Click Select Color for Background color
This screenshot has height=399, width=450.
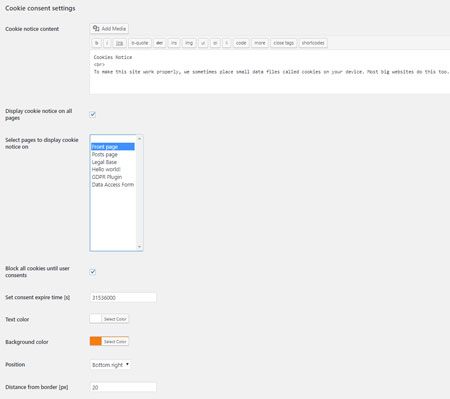(115, 341)
